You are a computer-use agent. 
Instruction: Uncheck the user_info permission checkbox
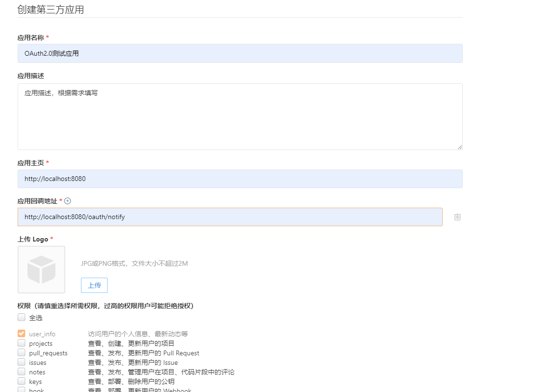coord(21,333)
